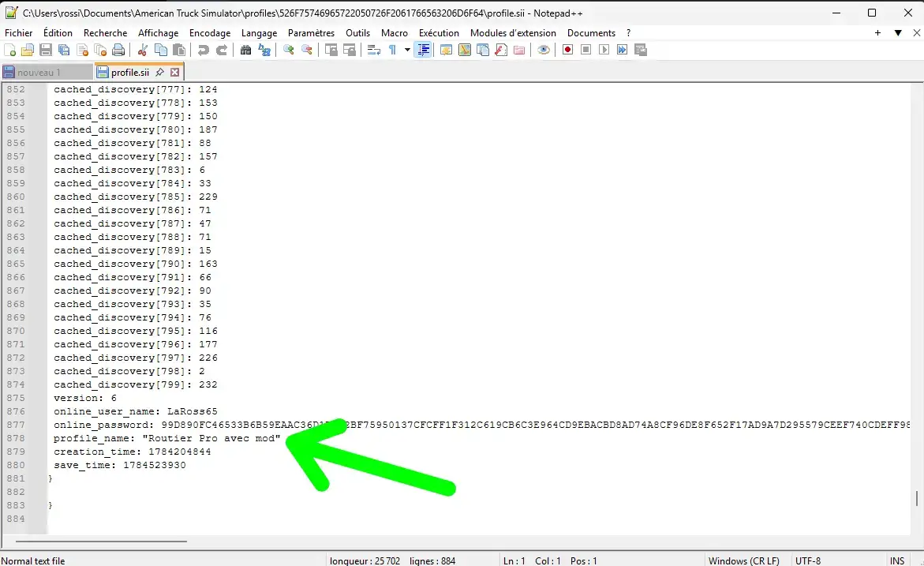
Task: Click the Close All toolbar icon
Action: point(100,50)
